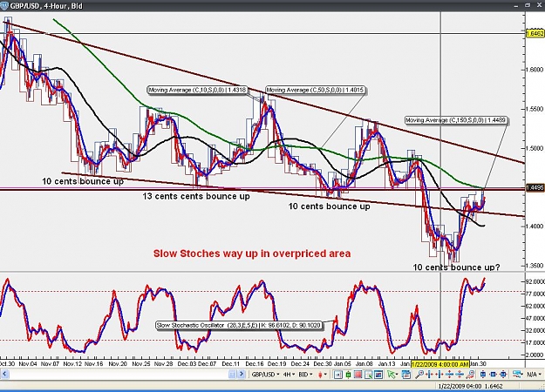545x392 pixels.
Task: Open the red candlestick chart-type dropdown
Action: (322, 375)
